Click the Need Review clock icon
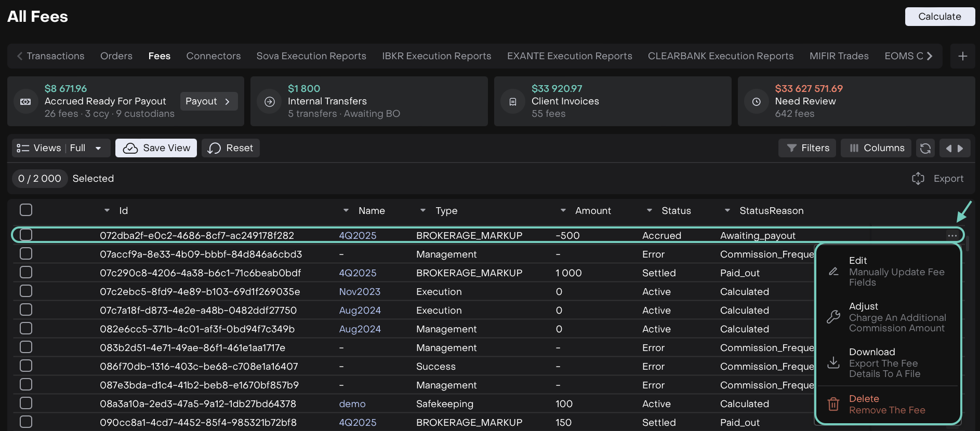980x431 pixels. tap(757, 102)
